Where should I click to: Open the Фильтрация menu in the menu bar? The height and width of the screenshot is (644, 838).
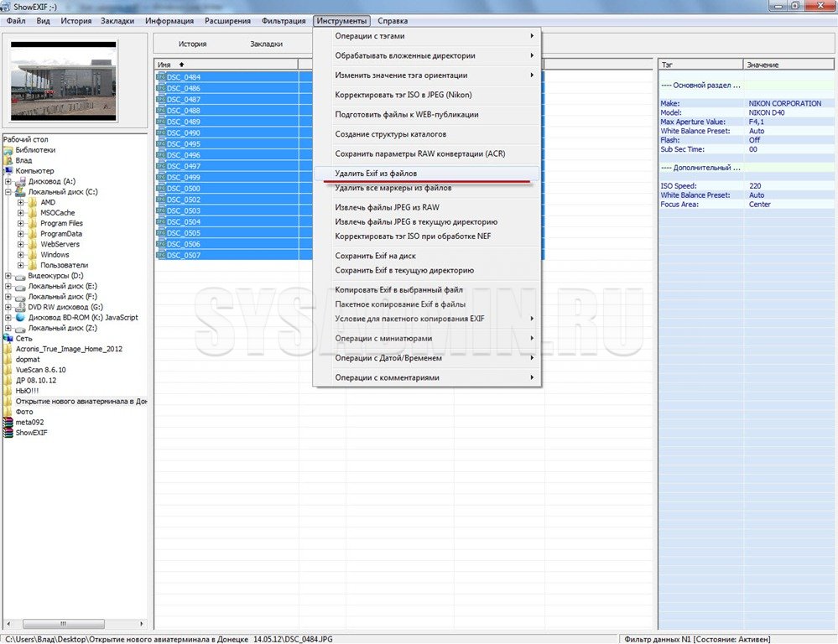click(284, 21)
